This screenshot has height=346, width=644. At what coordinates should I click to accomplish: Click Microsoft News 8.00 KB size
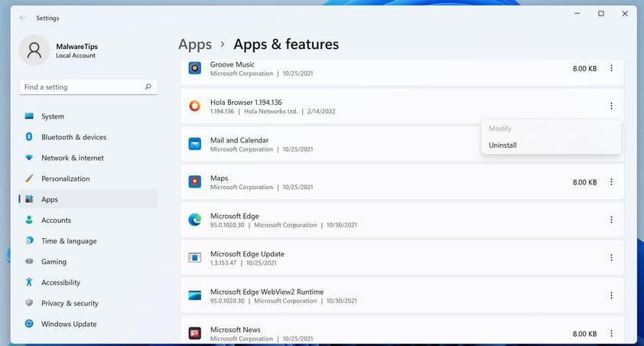pos(584,334)
